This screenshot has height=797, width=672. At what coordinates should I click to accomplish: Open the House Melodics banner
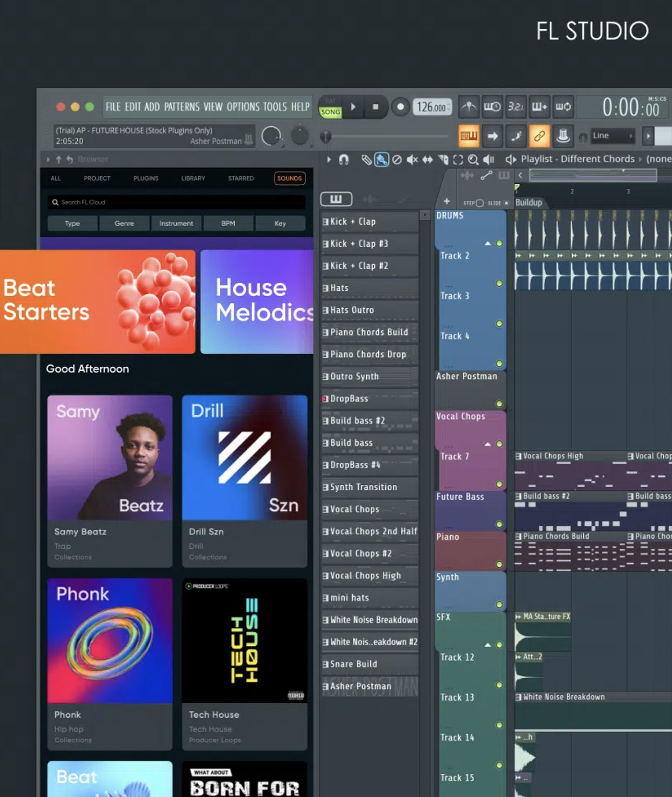tap(257, 302)
